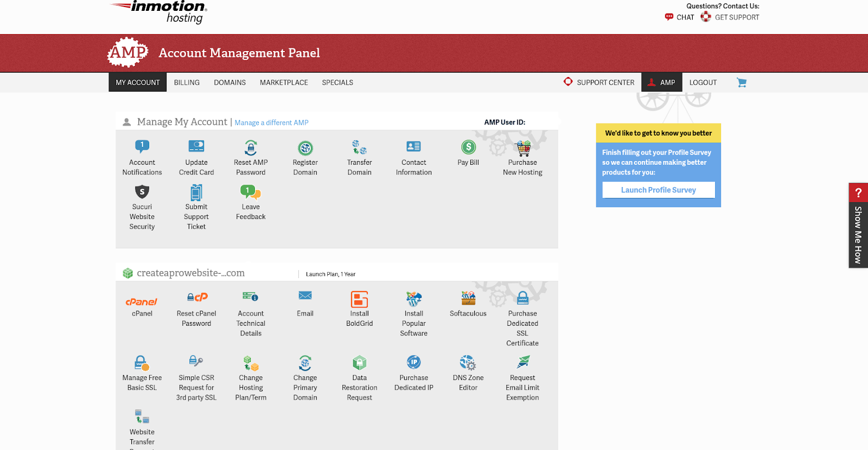Click the Launch Profile Survey button
The width and height of the screenshot is (868, 450).
[659, 190]
